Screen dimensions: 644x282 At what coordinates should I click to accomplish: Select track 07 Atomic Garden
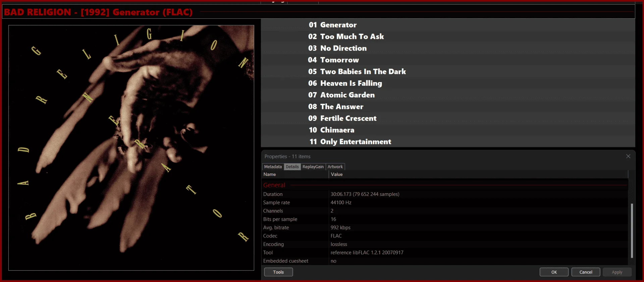pyautogui.click(x=448, y=95)
